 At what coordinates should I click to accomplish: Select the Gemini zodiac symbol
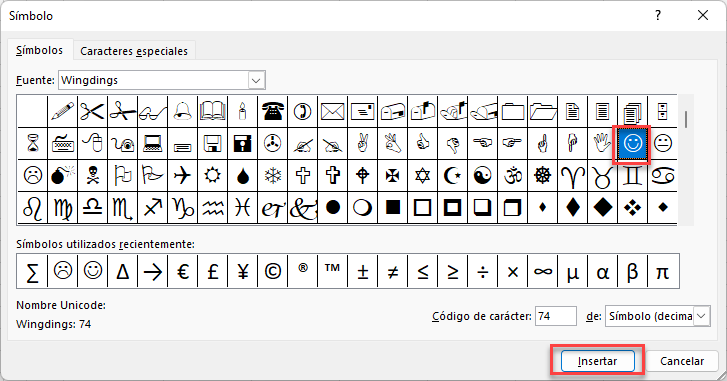click(632, 176)
